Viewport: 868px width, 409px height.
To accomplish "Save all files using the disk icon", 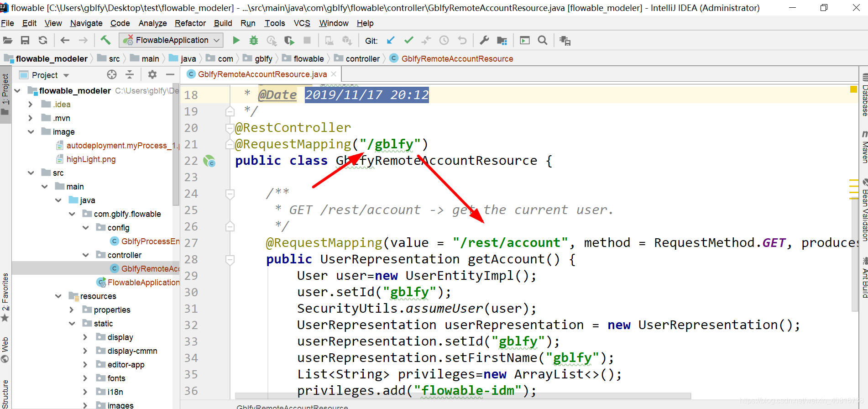I will pyautogui.click(x=25, y=41).
